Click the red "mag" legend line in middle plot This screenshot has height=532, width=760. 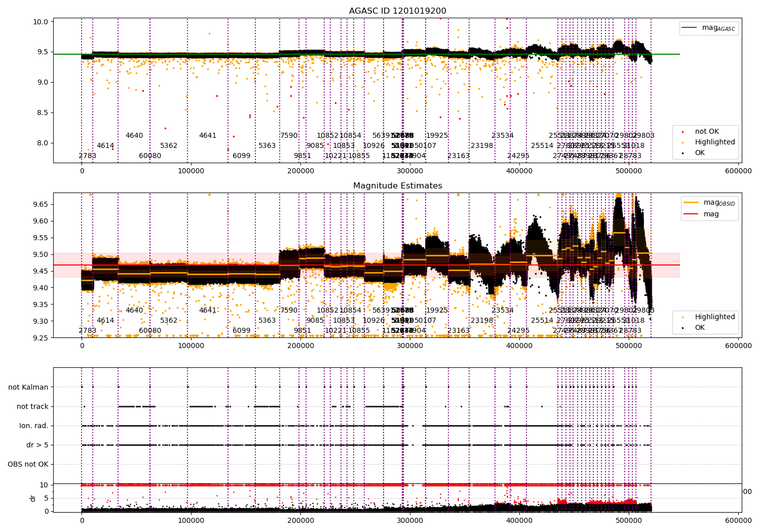[691, 214]
